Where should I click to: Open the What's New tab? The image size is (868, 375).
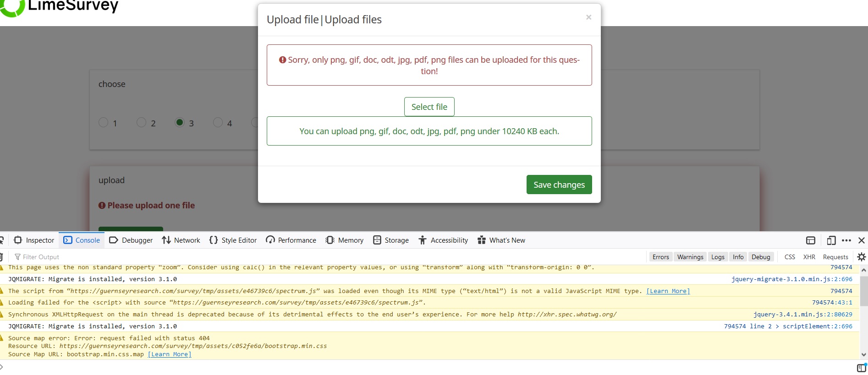pos(501,240)
